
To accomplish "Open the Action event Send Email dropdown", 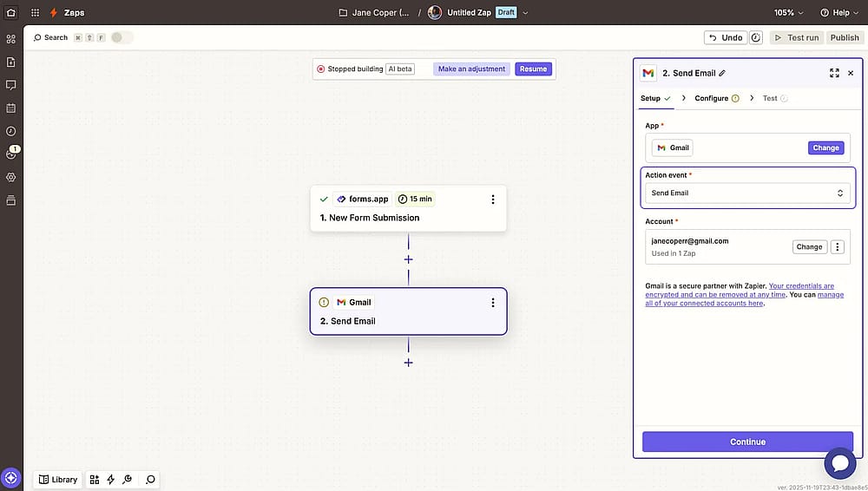I will point(747,193).
